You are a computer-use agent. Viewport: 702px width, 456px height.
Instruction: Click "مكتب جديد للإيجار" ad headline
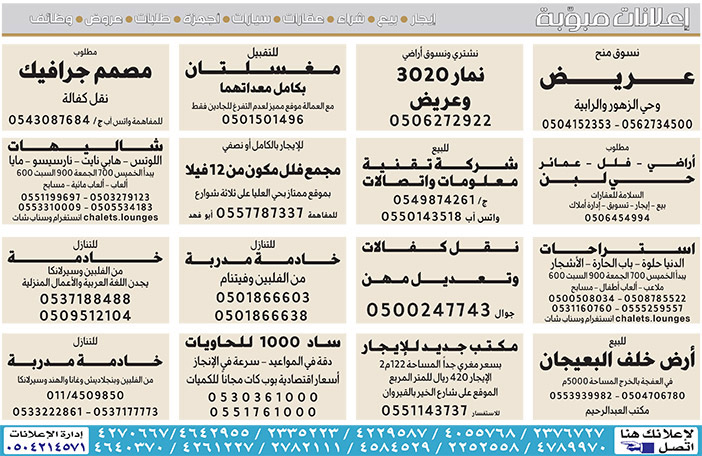coord(441,346)
